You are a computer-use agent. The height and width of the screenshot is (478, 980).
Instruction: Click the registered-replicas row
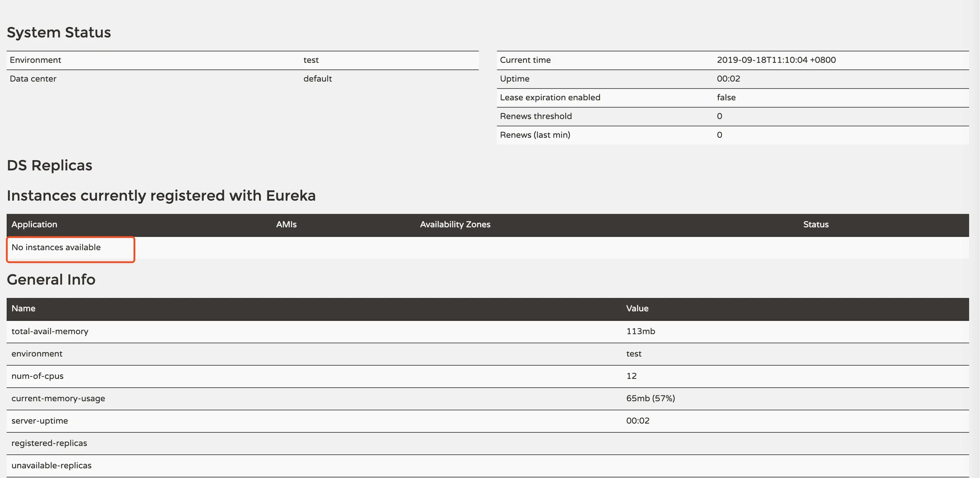(x=49, y=443)
